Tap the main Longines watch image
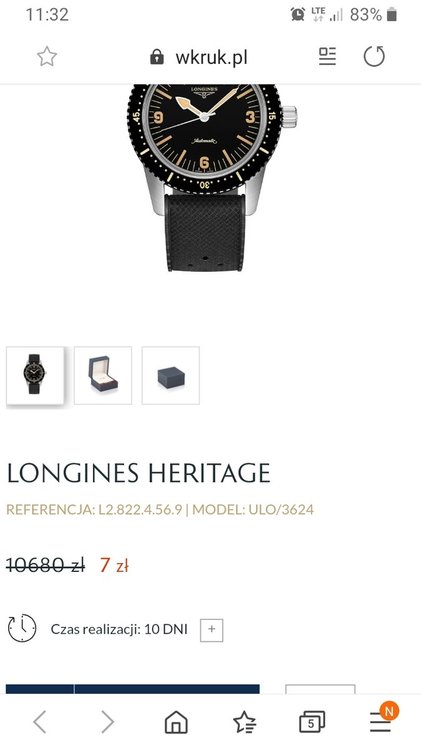 (212, 178)
